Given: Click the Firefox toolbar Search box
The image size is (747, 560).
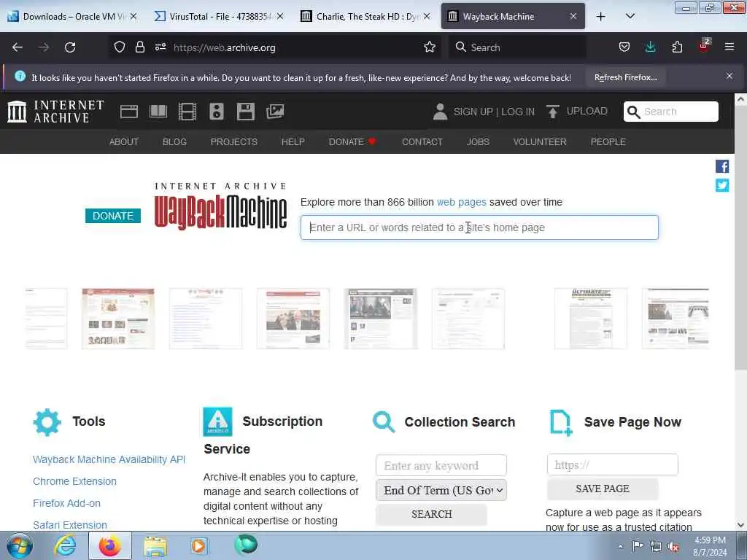Looking at the screenshot, I should click(517, 47).
